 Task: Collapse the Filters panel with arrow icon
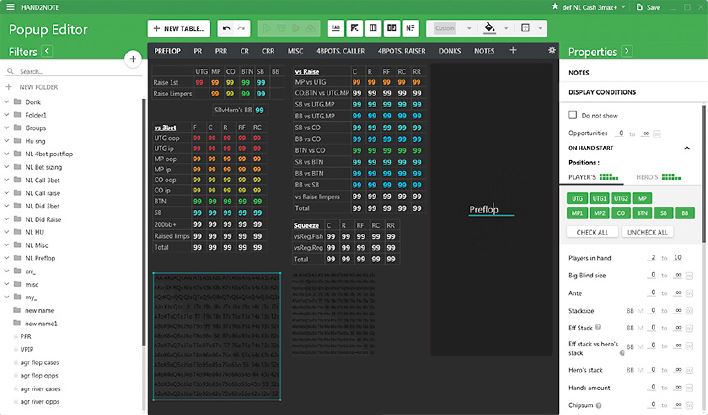coord(48,51)
